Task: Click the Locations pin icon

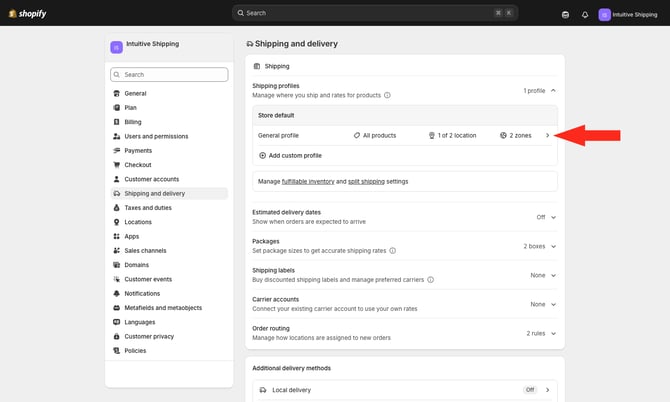Action: point(116,222)
